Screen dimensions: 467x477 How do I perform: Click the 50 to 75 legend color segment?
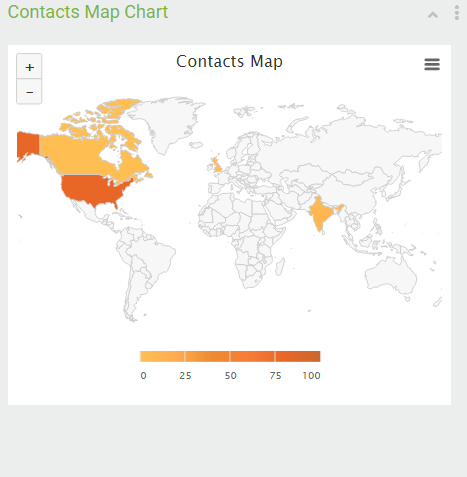(252, 356)
